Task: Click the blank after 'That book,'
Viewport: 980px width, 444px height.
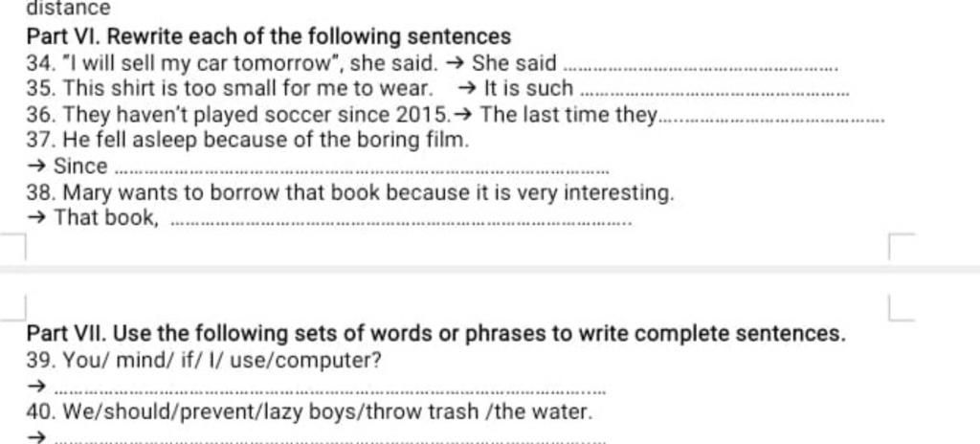Action: (x=401, y=223)
